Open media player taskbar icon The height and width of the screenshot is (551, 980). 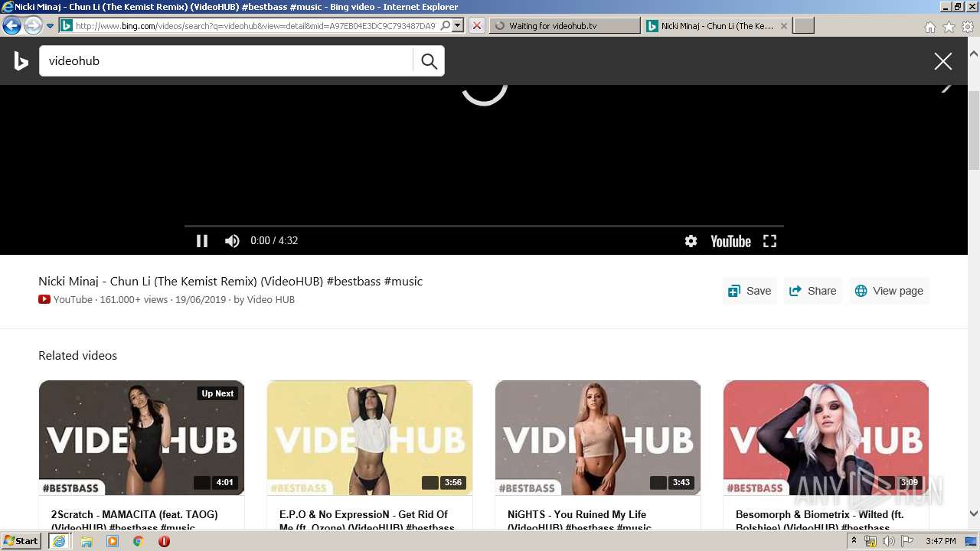[x=113, y=541]
